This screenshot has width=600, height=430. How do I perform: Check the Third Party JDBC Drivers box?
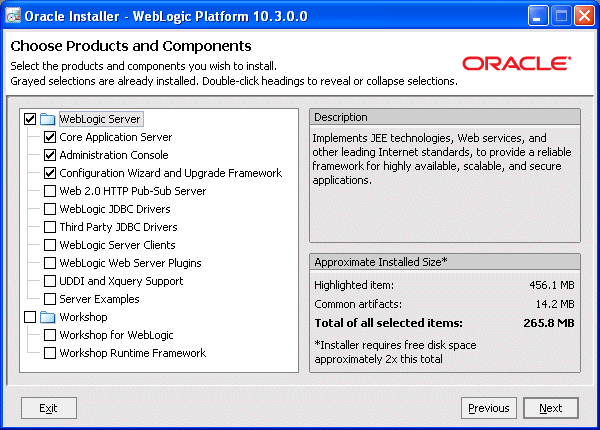point(50,227)
